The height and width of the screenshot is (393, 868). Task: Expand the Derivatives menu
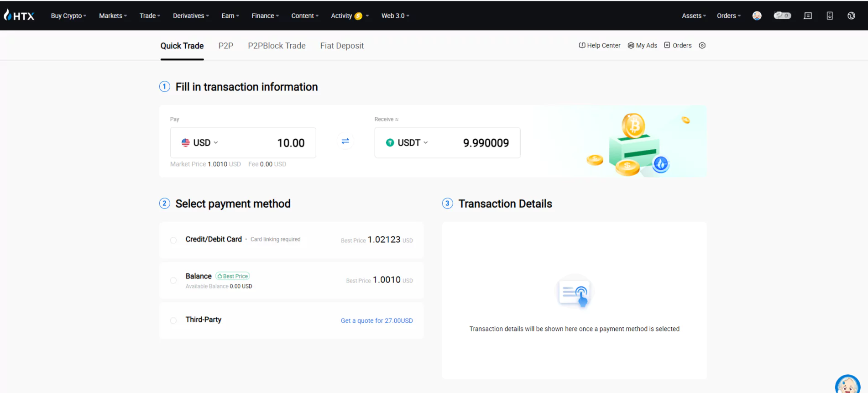tap(191, 16)
